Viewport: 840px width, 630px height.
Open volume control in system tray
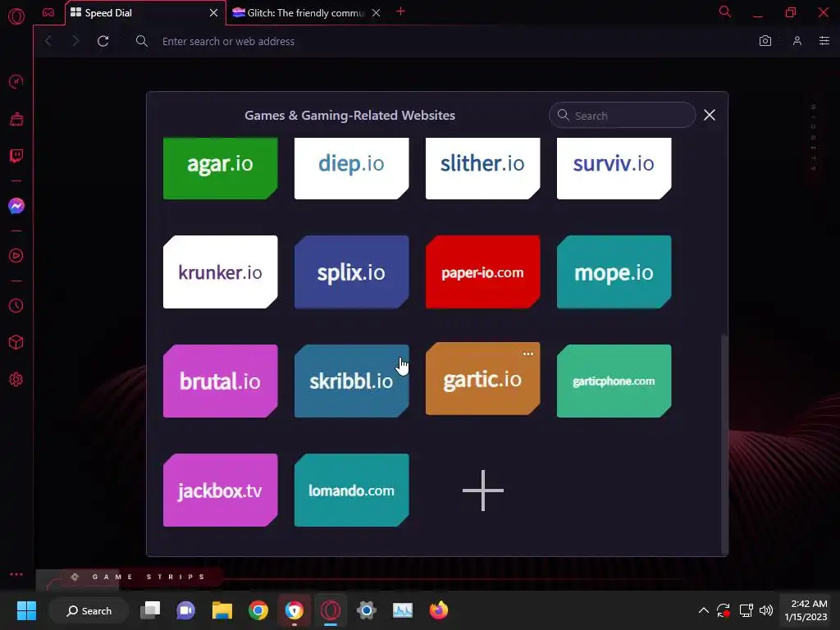coord(766,610)
